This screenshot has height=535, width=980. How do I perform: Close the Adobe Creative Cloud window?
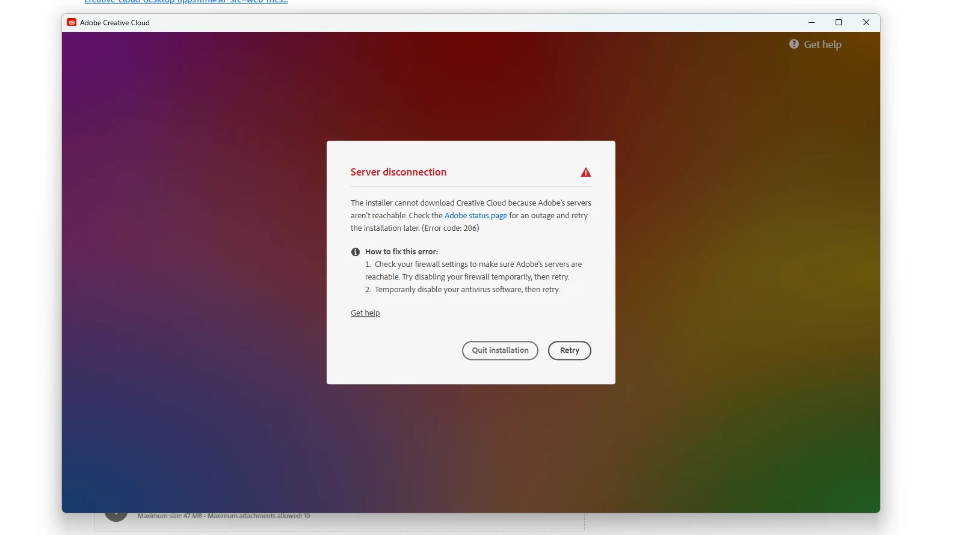pos(866,23)
